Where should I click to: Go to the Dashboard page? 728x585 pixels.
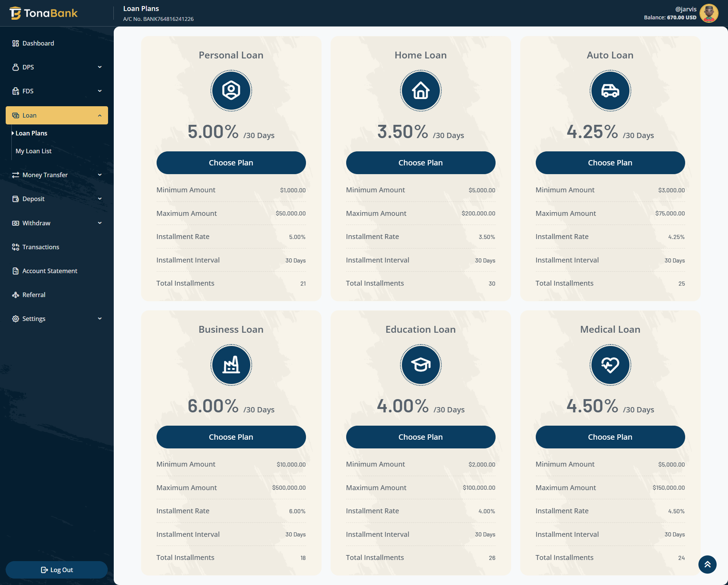click(38, 43)
